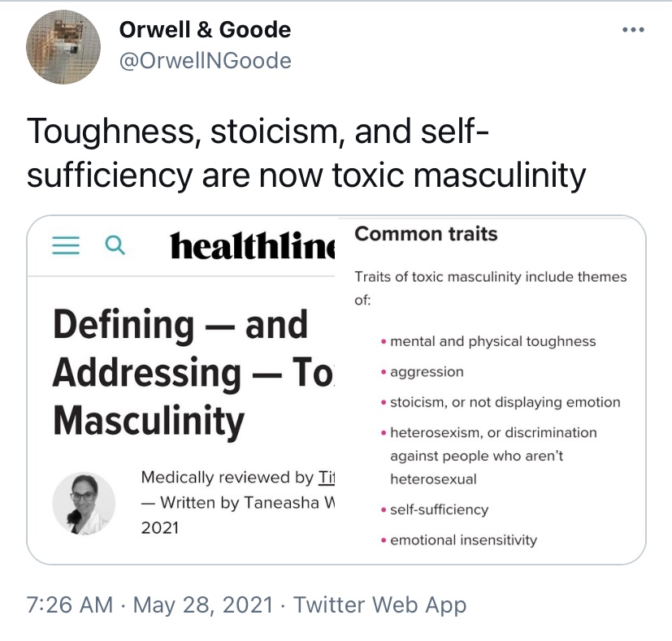This screenshot has width=672, height=641.
Task: Click the 7:26 AM · May 28, 2021 timestamp
Action: [150, 604]
